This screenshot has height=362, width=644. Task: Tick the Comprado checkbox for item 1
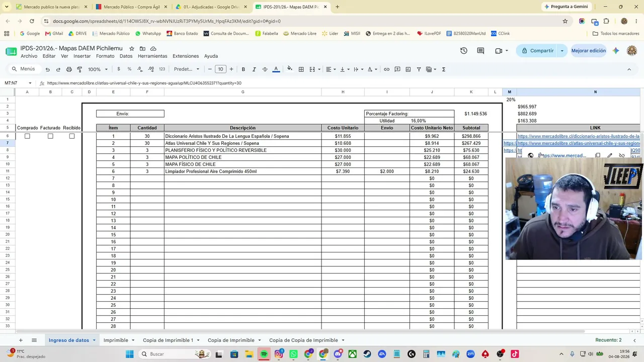pyautogui.click(x=27, y=136)
